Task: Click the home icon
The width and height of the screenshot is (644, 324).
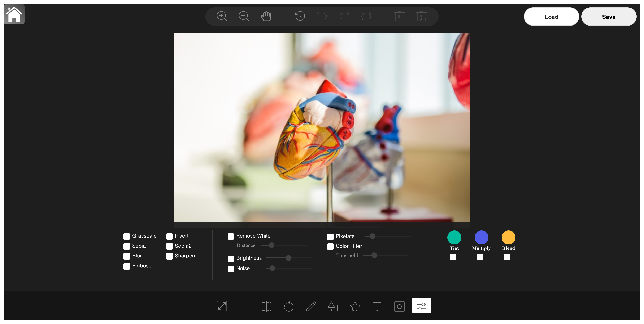Action: (14, 14)
